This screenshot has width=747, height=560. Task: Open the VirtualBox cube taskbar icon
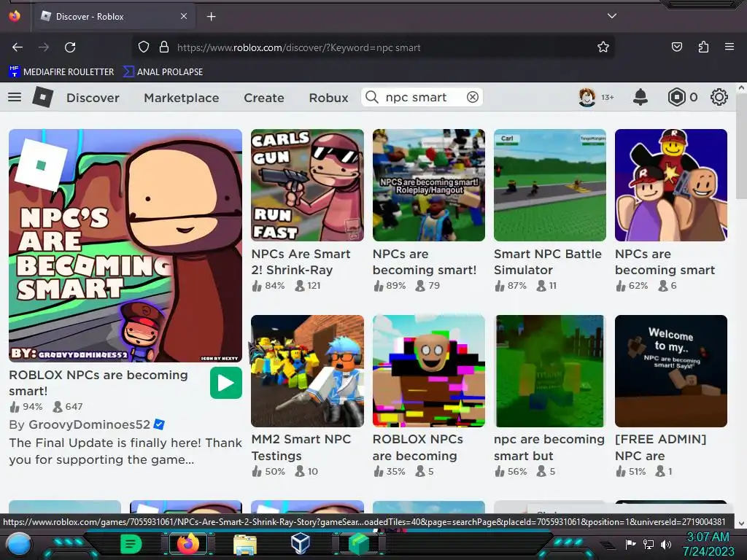tap(301, 543)
